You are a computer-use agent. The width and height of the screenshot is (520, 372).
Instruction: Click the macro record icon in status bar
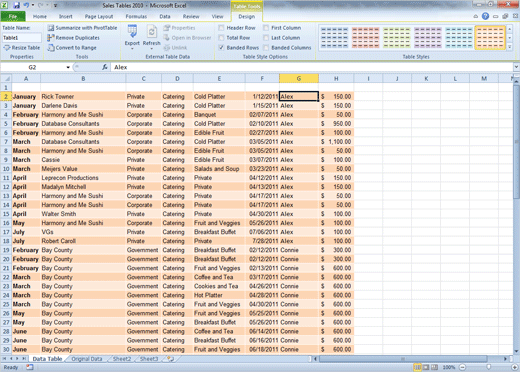coord(30,367)
